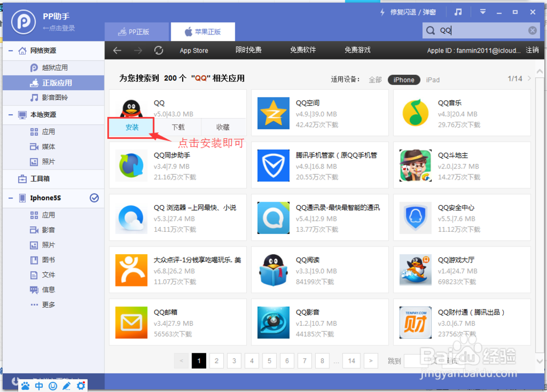Open the QQ邮箱 app icon
Image resolution: width=547 pixels, height=392 pixels.
pos(131,323)
